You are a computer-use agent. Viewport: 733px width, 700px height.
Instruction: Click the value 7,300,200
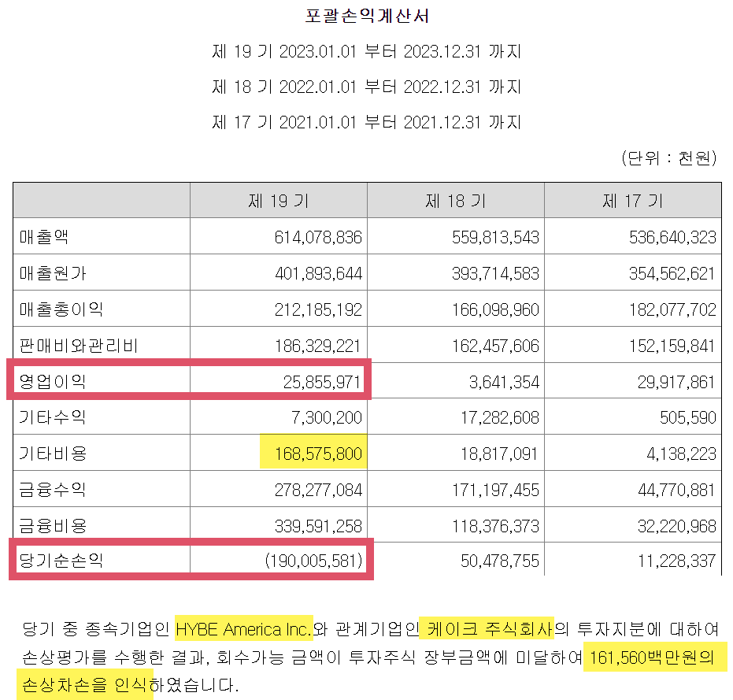327,417
